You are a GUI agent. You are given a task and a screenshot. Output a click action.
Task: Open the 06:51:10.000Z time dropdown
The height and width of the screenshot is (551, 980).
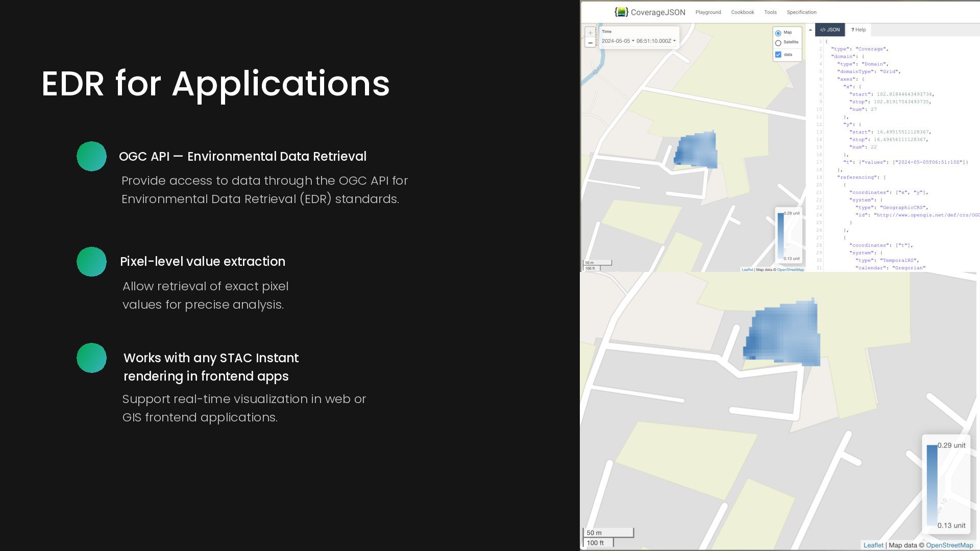click(656, 41)
